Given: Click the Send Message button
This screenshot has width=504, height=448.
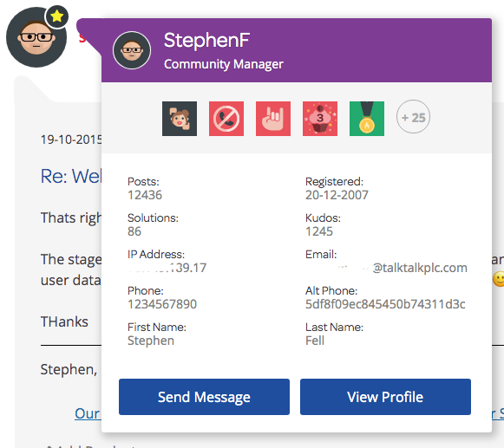Looking at the screenshot, I should tap(204, 397).
